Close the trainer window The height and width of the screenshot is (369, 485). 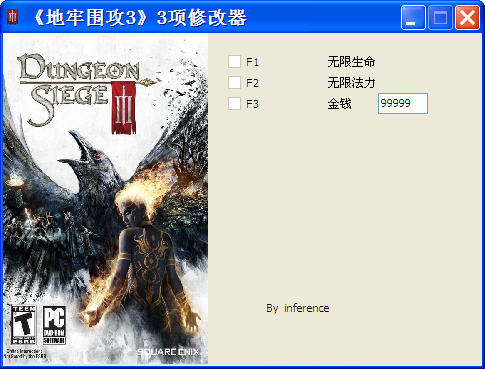(x=467, y=17)
